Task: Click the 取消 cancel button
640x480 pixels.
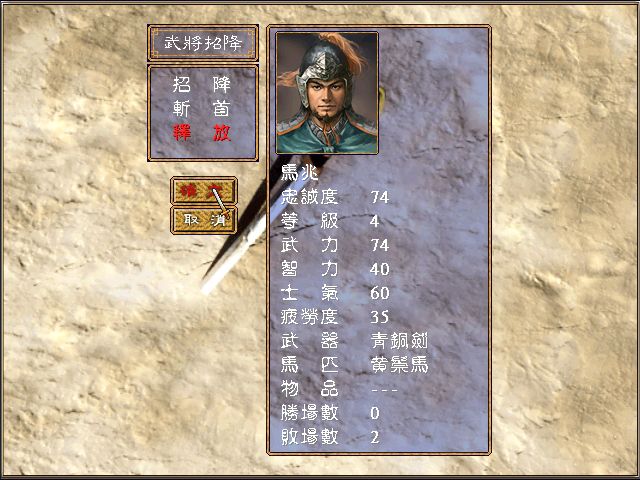Action: [x=204, y=220]
